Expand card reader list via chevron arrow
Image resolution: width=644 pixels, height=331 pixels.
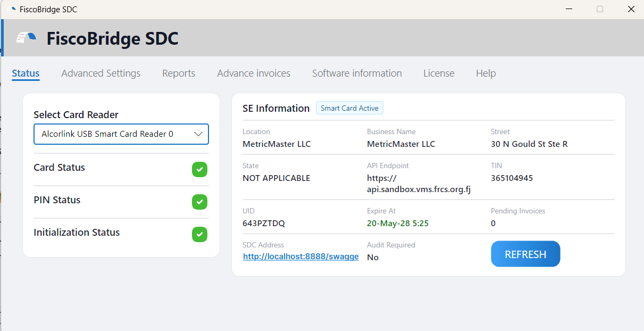click(x=198, y=134)
